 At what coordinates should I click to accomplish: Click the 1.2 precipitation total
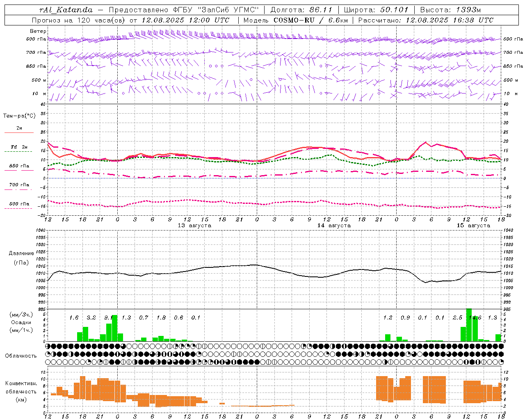[388, 318]
